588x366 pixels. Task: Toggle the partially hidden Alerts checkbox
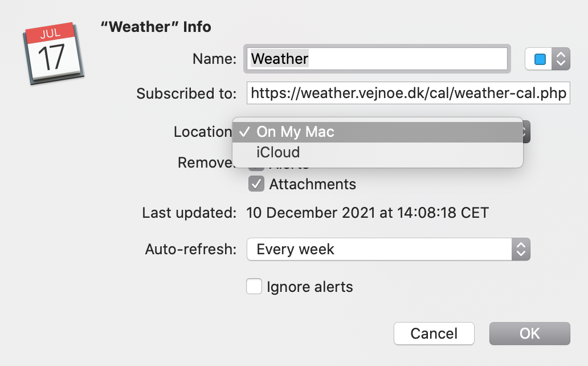click(256, 169)
